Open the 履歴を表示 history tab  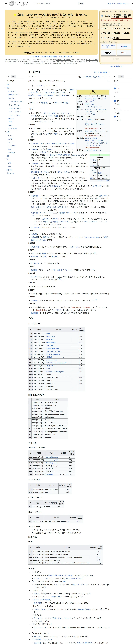[x=97, y=77]
